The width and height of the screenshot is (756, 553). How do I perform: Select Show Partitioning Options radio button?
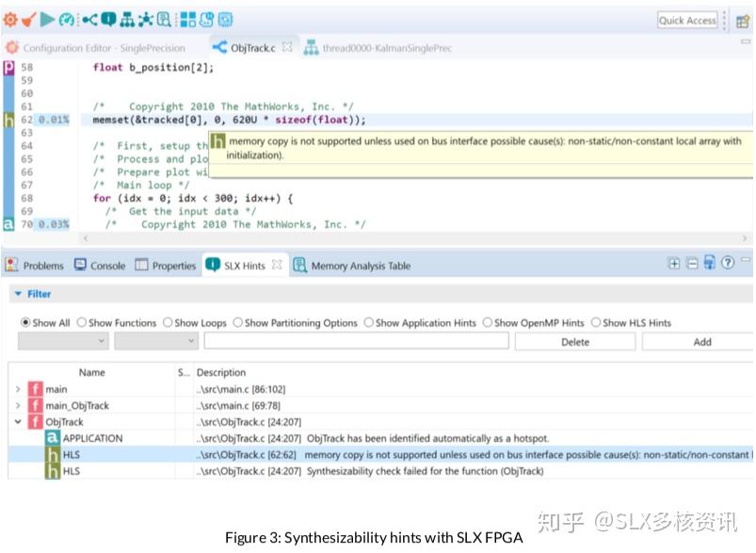click(x=237, y=322)
